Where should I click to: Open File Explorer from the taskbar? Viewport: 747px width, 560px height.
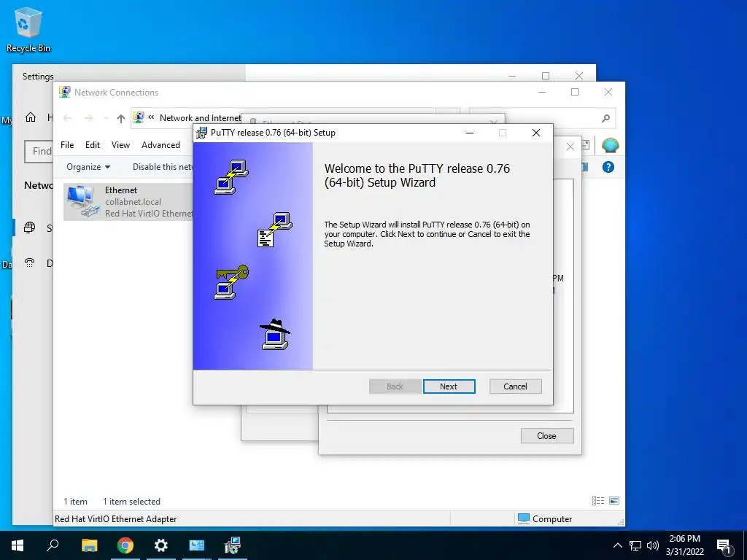coord(89,545)
